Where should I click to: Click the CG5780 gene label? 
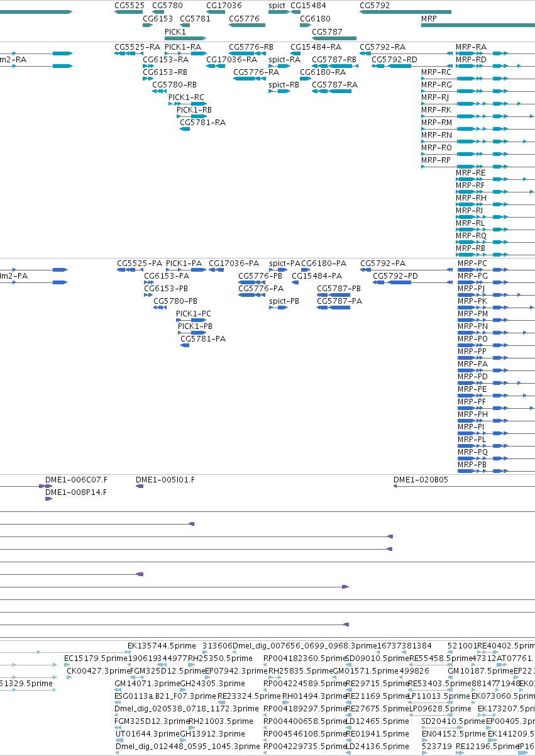click(167, 5)
